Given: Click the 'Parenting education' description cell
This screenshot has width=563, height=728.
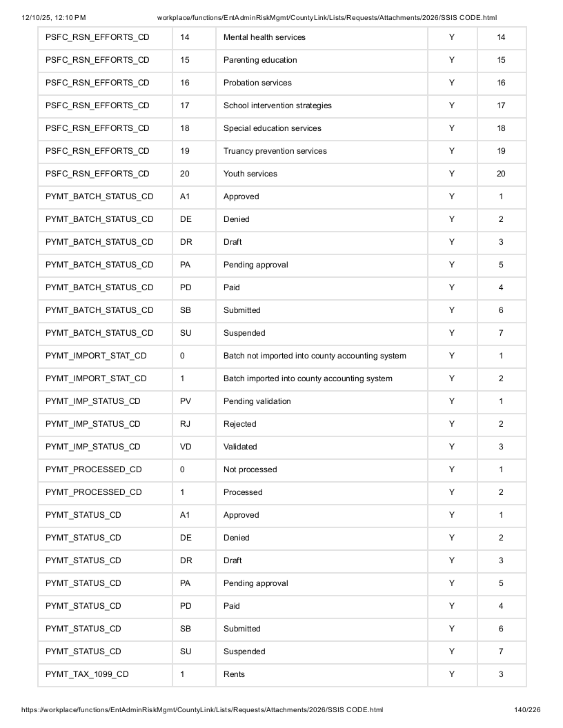Looking at the screenshot, I should pos(322,61).
